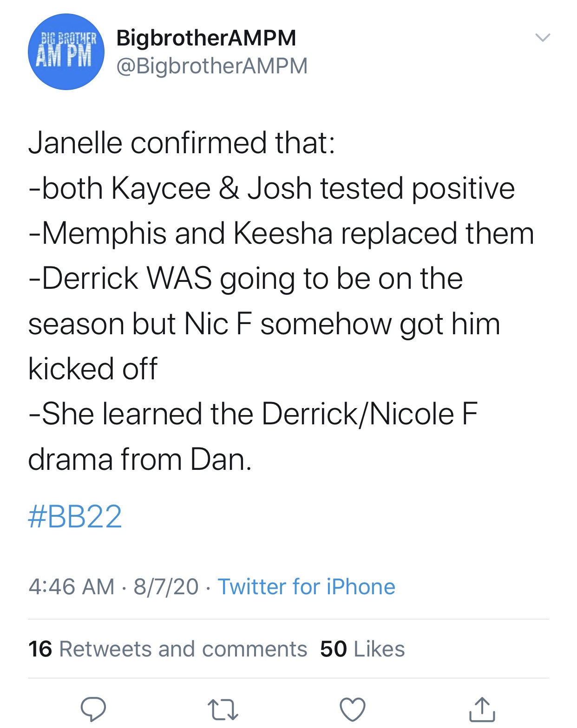View the 50 Likes list
577x728 pixels.
(x=362, y=649)
